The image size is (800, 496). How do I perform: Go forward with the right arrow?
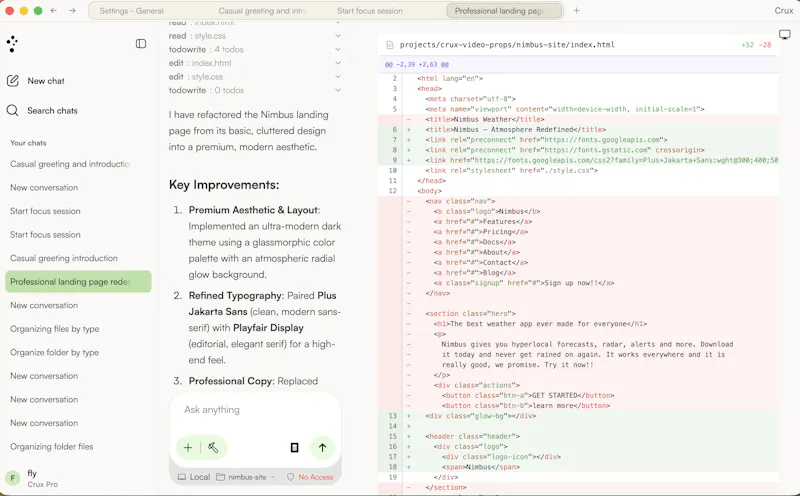tap(72, 10)
